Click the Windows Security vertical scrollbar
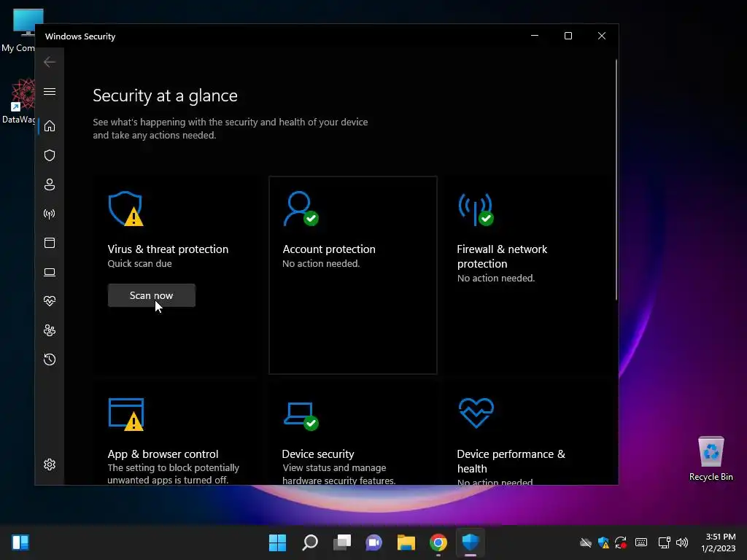 click(616, 179)
